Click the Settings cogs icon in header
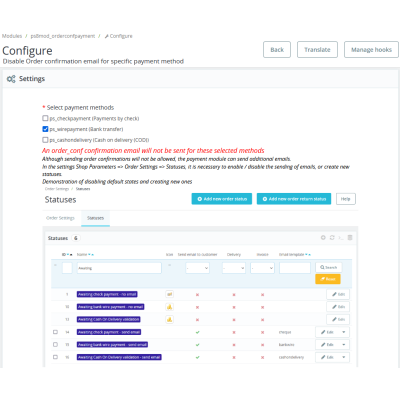The width and height of the screenshot is (400, 400). pos(11,79)
